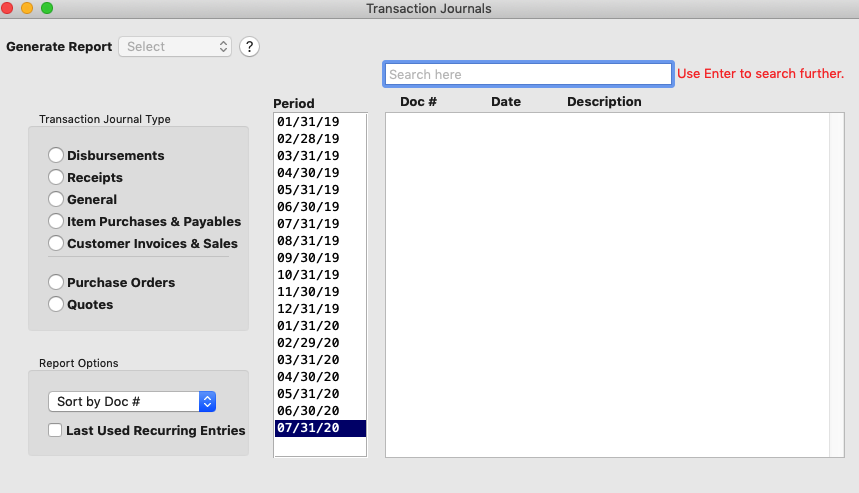Image resolution: width=859 pixels, height=493 pixels.
Task: Select period 08/31/19
Action: pos(320,240)
